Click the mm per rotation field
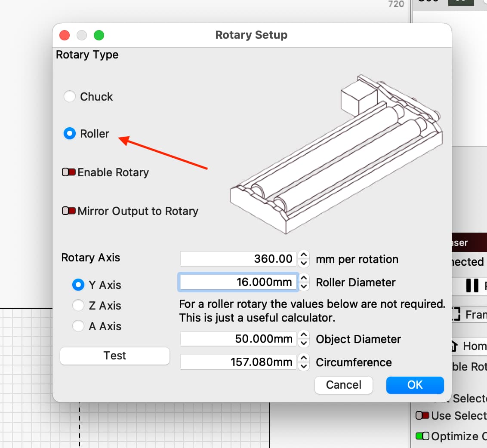Image resolution: width=487 pixels, height=448 pixels. (x=238, y=259)
